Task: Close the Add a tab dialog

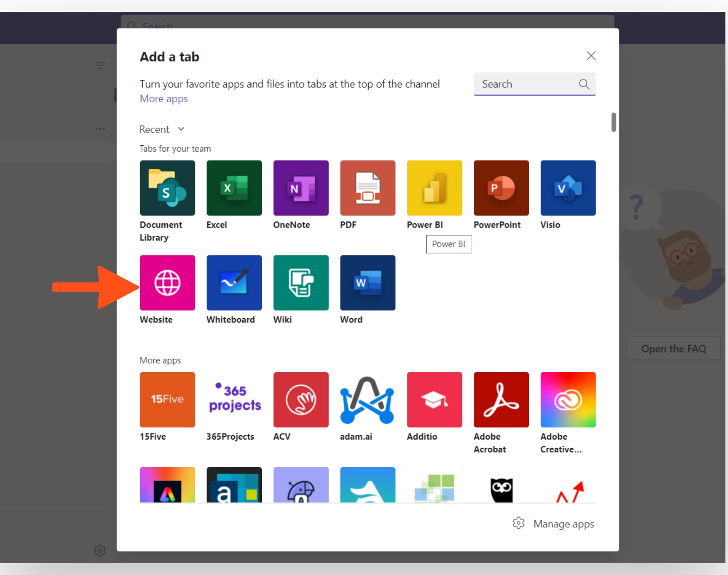Action: pos(591,55)
